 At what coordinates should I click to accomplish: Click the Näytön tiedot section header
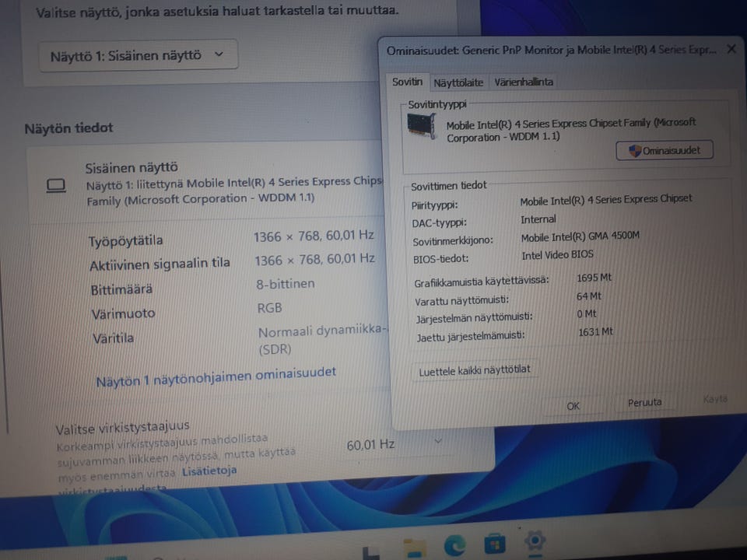68,128
